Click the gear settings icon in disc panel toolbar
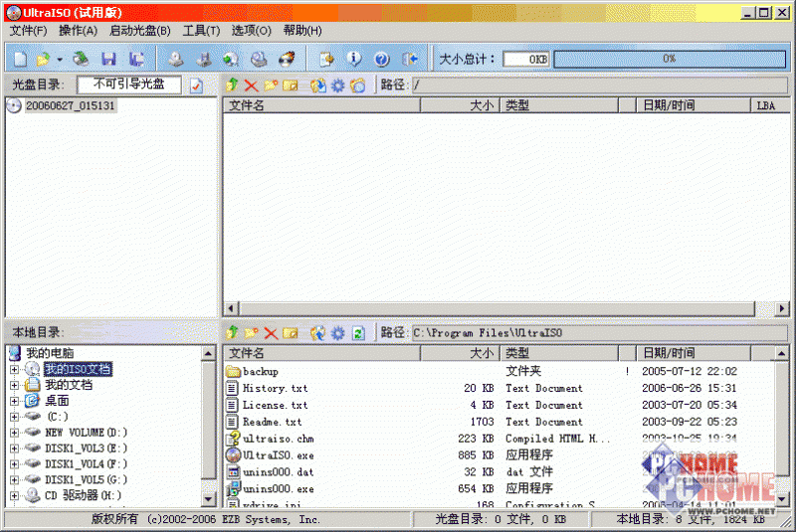The image size is (796, 532). point(338,86)
